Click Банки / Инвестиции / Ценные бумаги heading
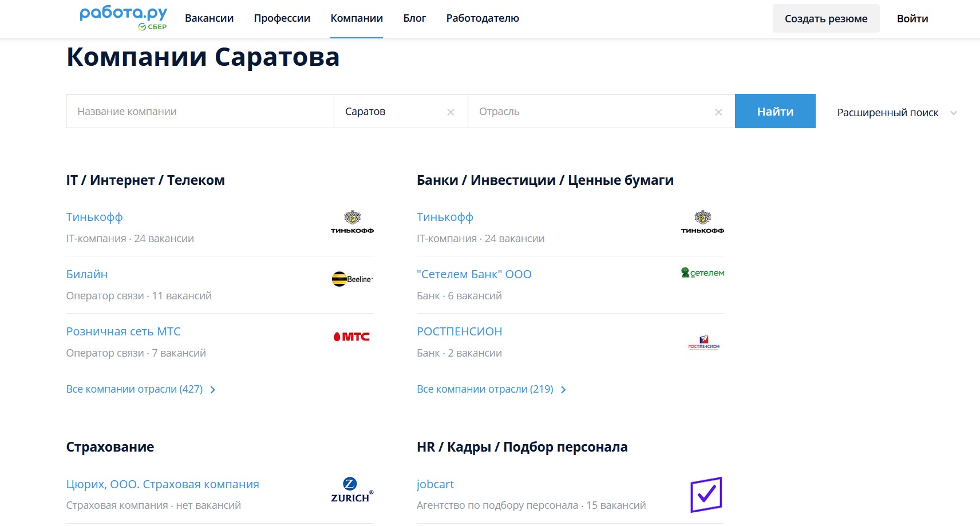 point(545,180)
